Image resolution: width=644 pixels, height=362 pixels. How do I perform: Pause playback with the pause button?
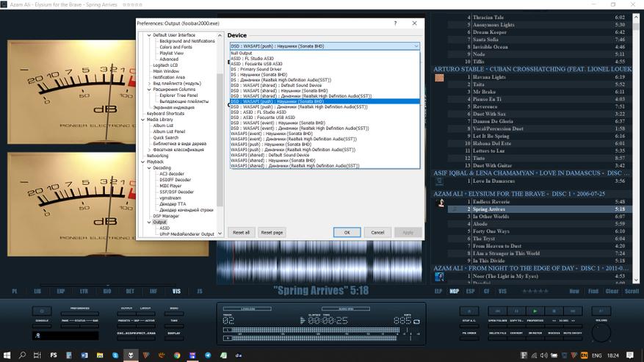click(516, 311)
